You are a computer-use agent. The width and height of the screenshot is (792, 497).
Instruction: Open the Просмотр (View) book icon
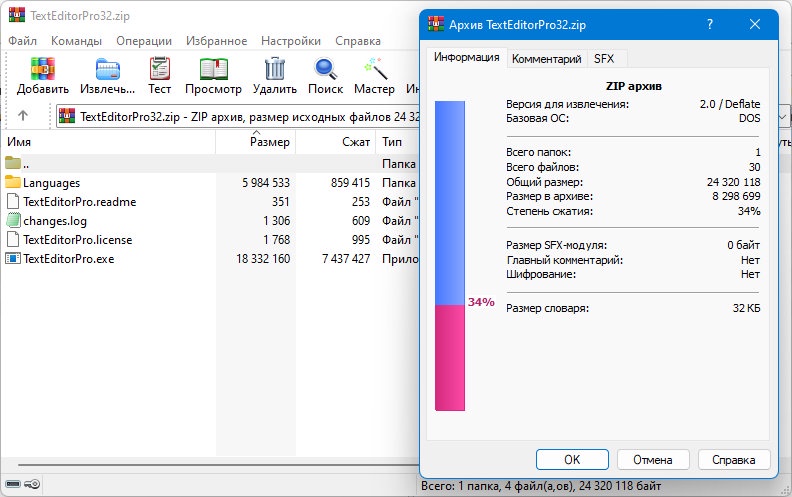(214, 69)
